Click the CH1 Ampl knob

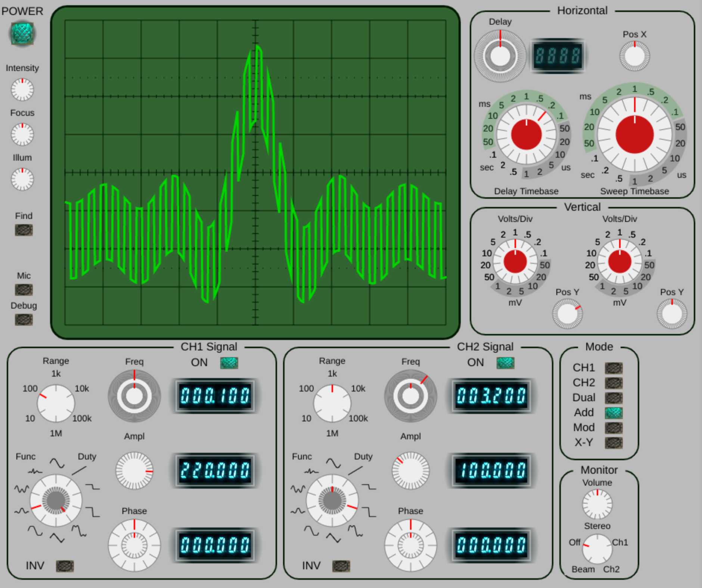[134, 471]
